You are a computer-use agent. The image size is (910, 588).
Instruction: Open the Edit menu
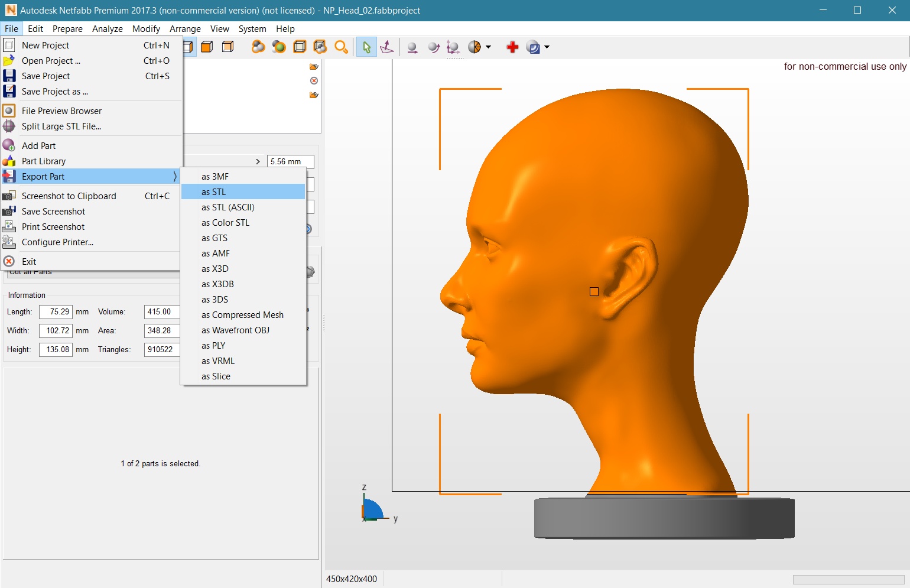pyautogui.click(x=35, y=29)
